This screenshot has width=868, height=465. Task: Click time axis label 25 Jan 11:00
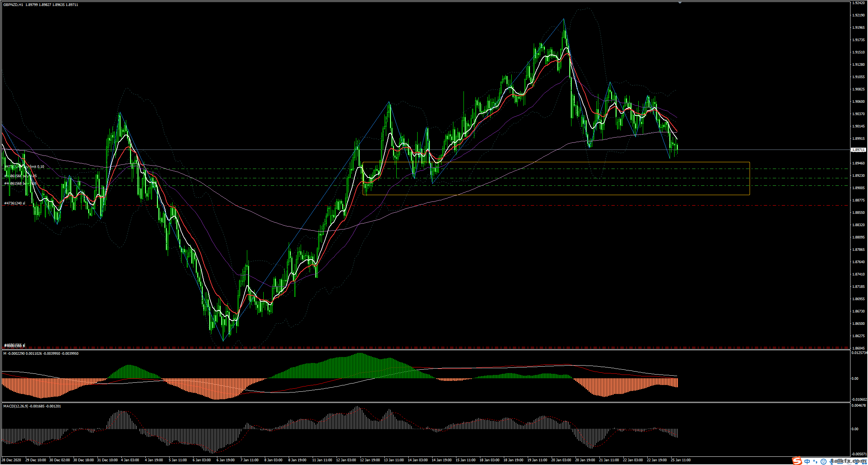[681, 460]
